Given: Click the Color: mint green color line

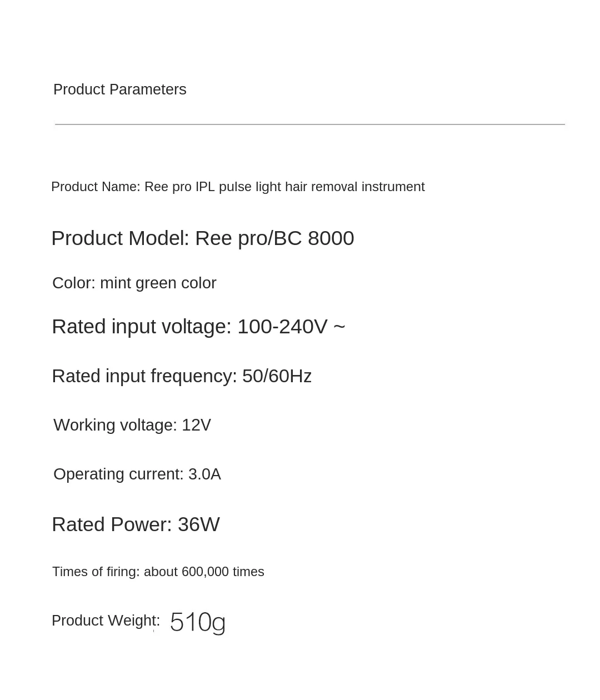Looking at the screenshot, I should click(134, 283).
